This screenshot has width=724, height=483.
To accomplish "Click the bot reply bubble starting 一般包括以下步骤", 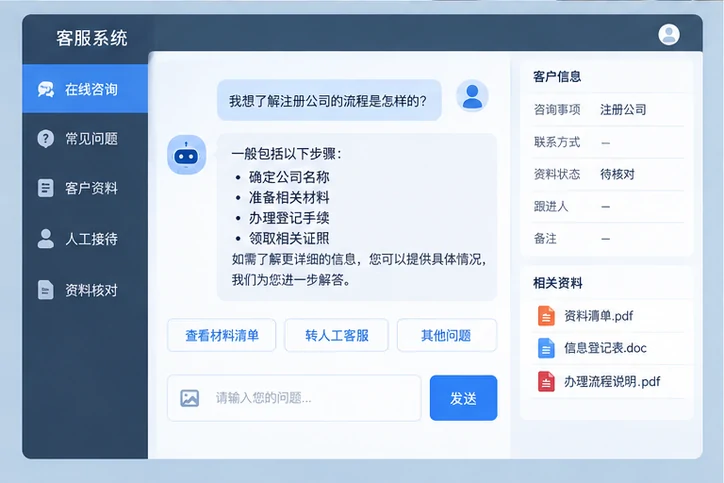I will tap(357, 217).
